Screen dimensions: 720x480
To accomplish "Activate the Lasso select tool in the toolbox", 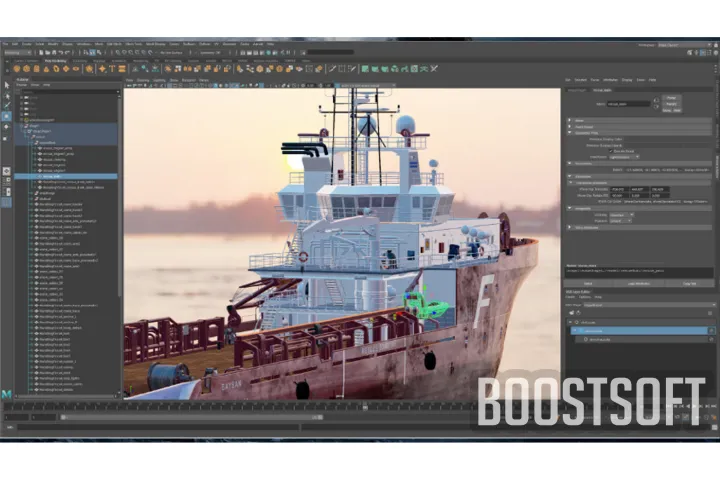I will coord(6,96).
